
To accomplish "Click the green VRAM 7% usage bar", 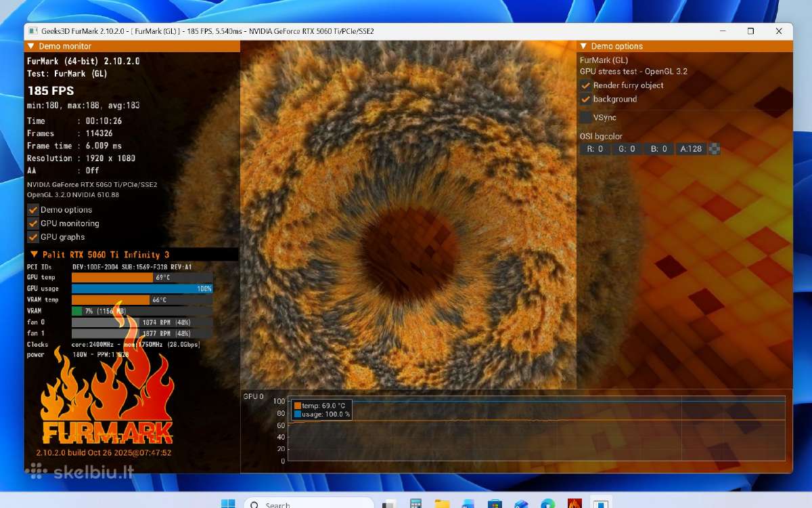I will pyautogui.click(x=77, y=311).
